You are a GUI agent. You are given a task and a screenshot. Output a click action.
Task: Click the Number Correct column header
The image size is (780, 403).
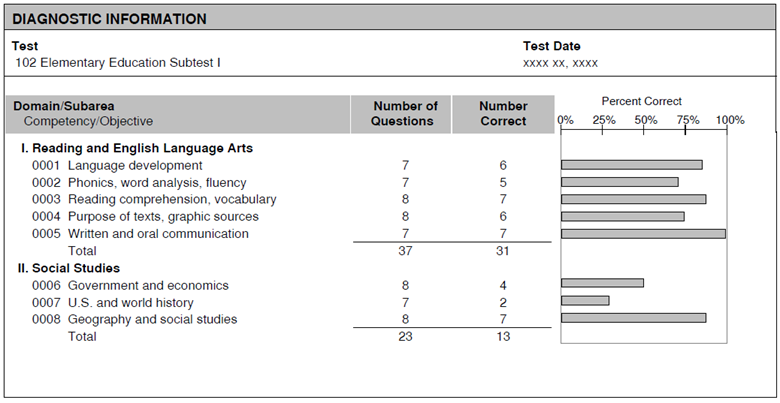click(x=503, y=114)
